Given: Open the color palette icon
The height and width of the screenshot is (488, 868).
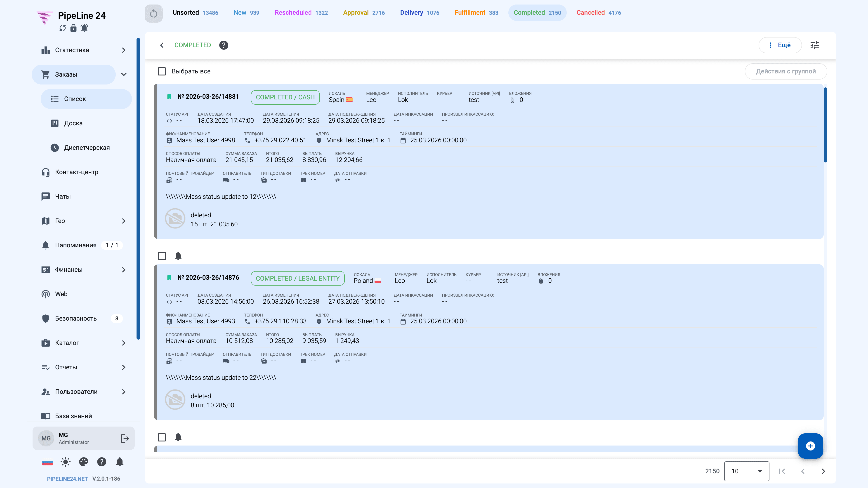Looking at the screenshot, I should click(84, 462).
